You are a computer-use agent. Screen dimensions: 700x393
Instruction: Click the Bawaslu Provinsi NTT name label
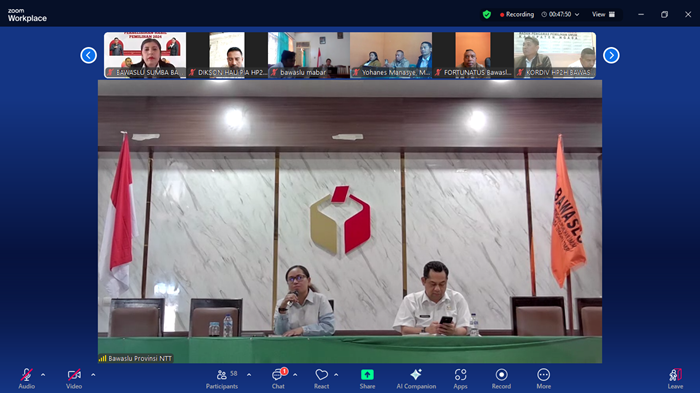(136, 358)
